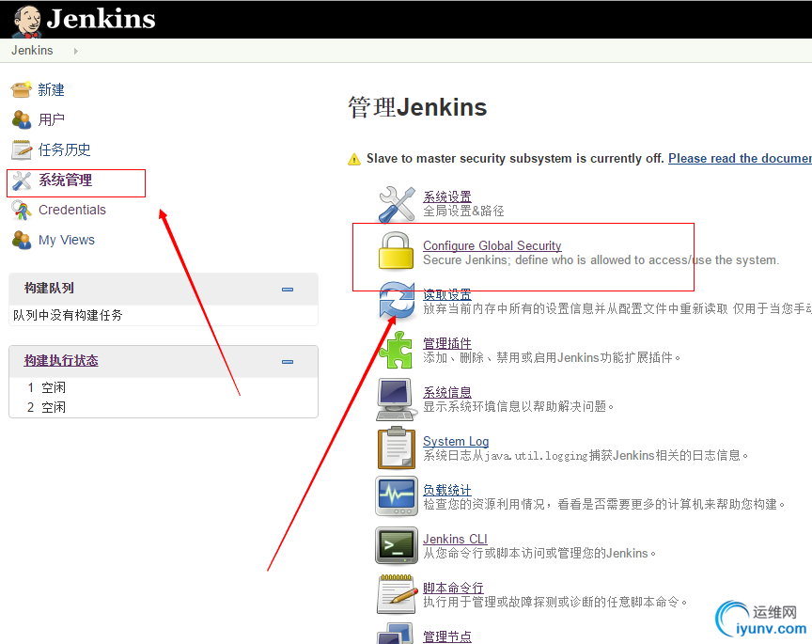This screenshot has height=644, width=812.
Task: Click the Slave to master security warning text
Action: [515, 158]
